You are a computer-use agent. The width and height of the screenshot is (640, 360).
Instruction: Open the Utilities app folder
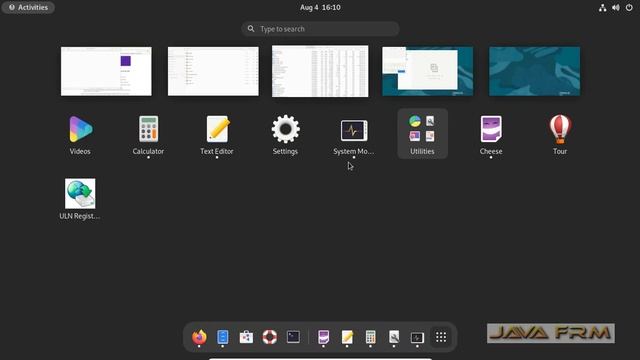[422, 134]
